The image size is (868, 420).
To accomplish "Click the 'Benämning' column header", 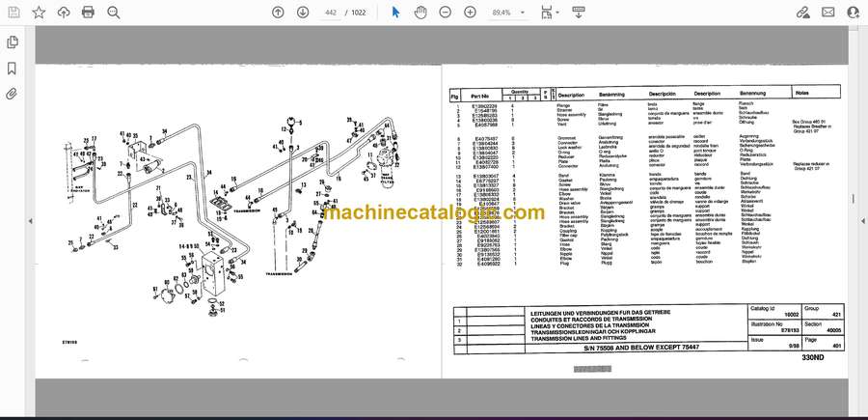I will click(611, 95).
